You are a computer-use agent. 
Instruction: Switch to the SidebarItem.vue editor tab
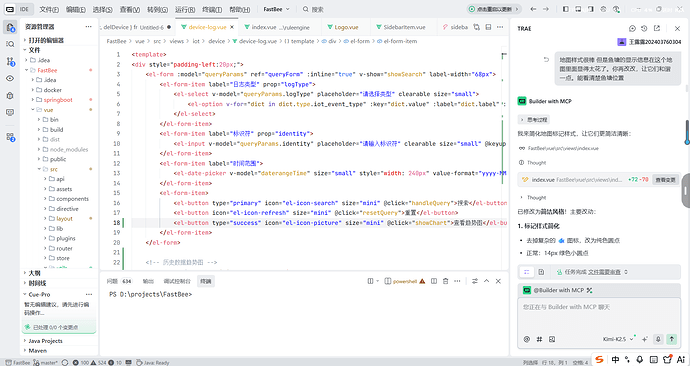(404, 27)
